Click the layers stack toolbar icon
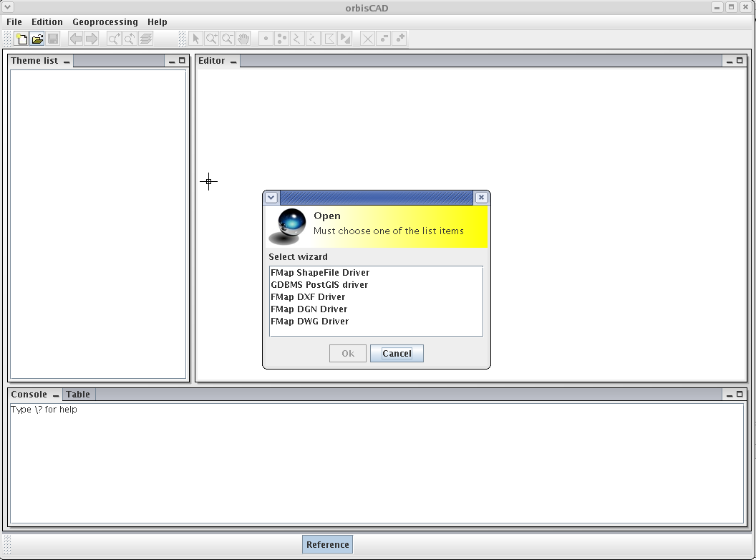 146,39
